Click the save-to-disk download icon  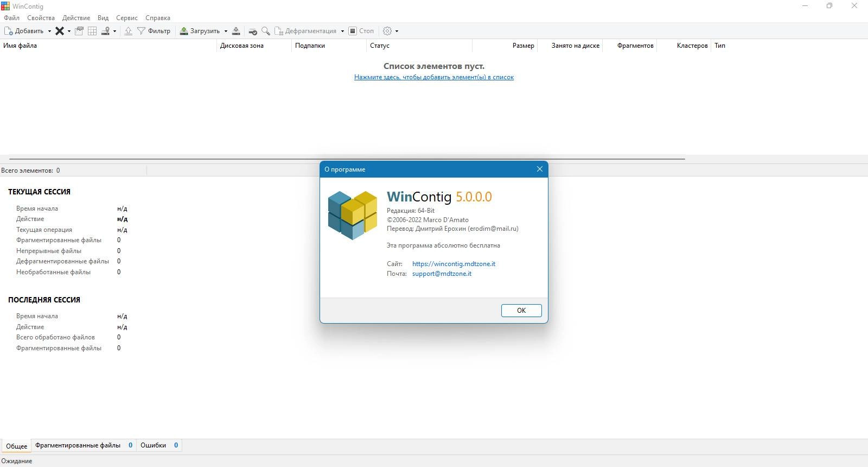[x=236, y=31]
